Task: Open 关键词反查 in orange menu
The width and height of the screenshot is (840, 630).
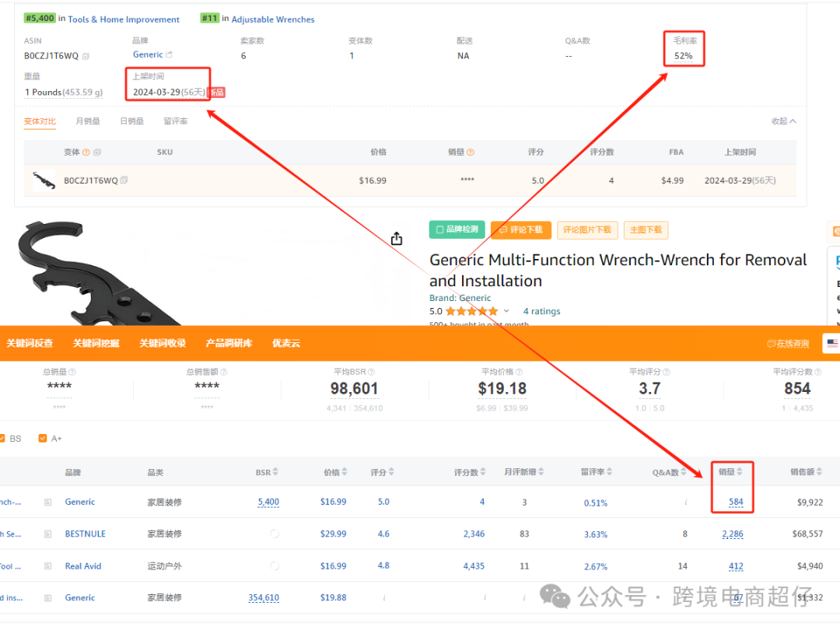Action: (x=30, y=344)
